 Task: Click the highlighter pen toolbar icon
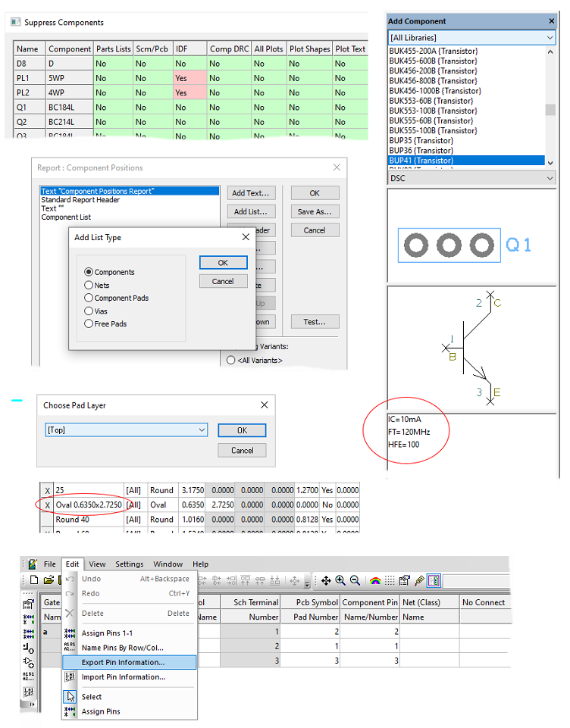tap(419, 581)
